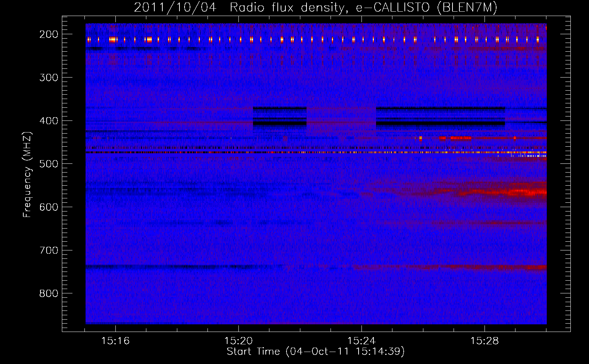Click the 15:28 time tick label
This screenshot has height=364, width=589.
(x=485, y=341)
